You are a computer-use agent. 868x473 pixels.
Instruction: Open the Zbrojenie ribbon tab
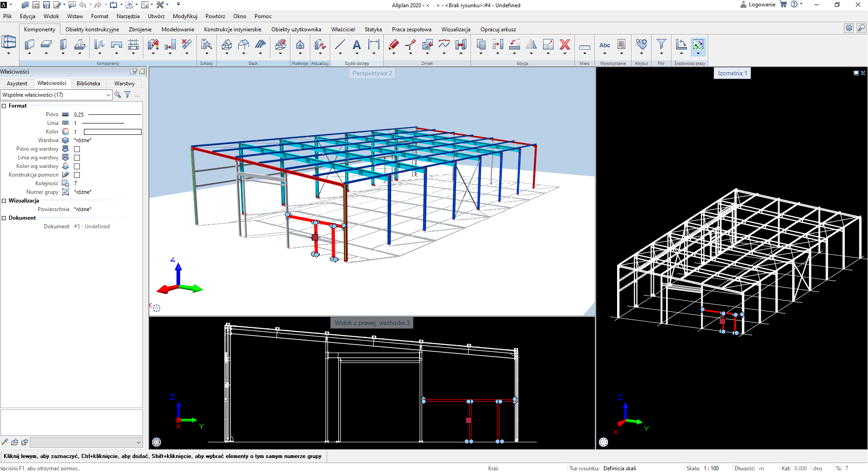pos(140,30)
